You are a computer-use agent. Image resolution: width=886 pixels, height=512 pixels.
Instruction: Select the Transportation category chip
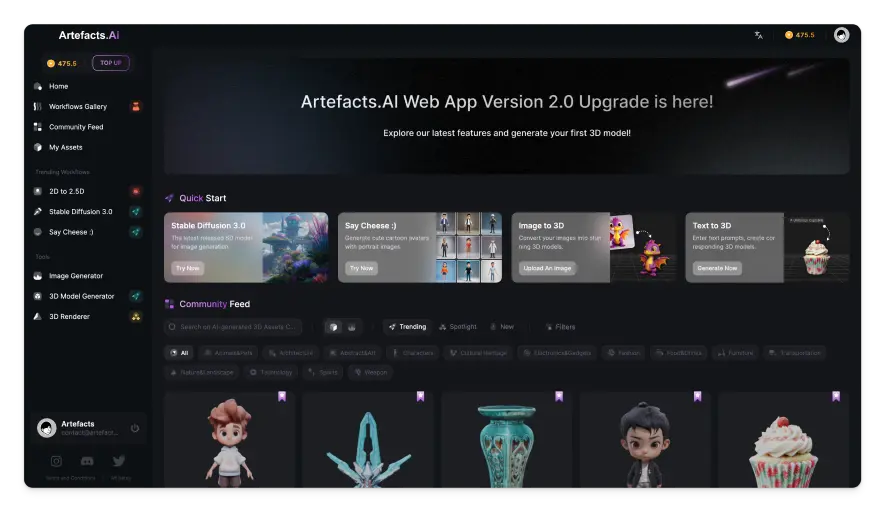[794, 353]
